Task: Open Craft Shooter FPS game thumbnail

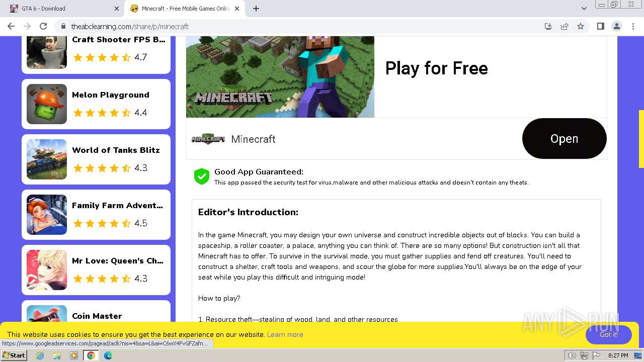Action: coord(47,52)
